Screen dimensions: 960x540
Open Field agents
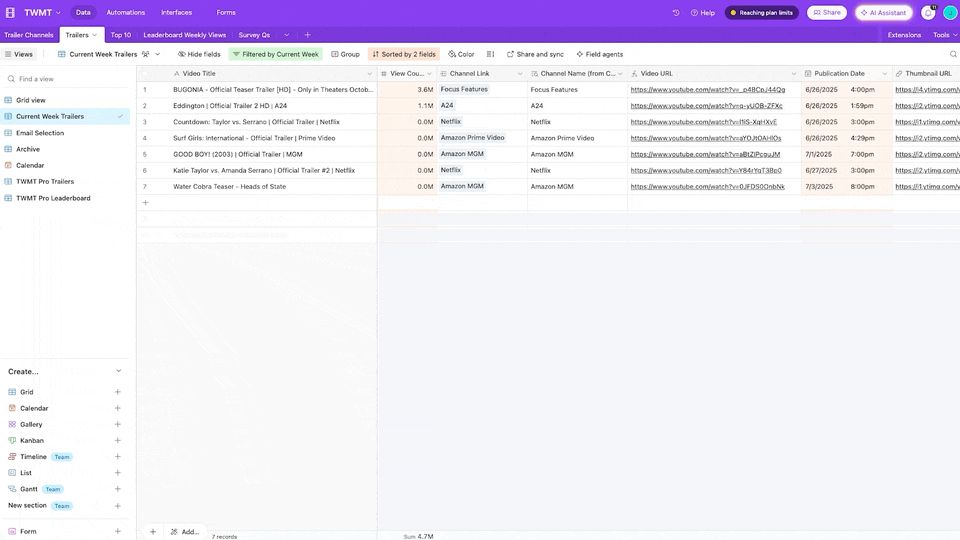pos(599,54)
